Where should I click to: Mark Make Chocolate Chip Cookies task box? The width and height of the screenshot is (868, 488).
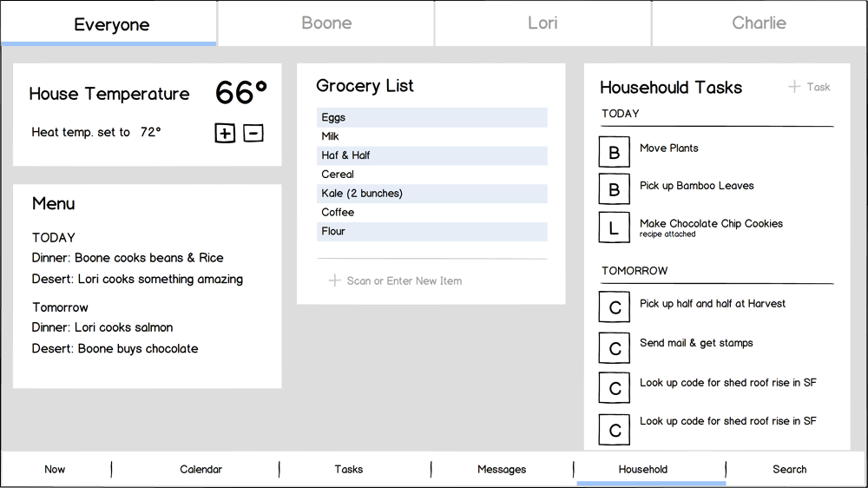point(615,228)
